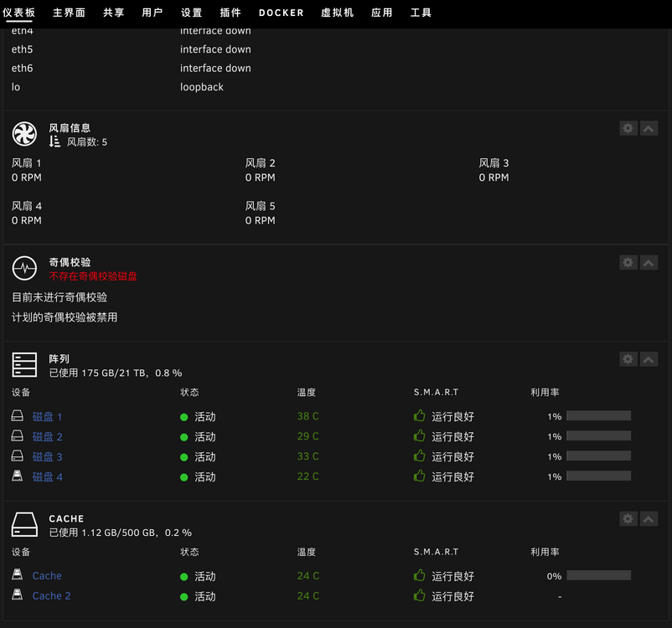
Task: Open settings gear for 风扇信息 panel
Action: 628,128
